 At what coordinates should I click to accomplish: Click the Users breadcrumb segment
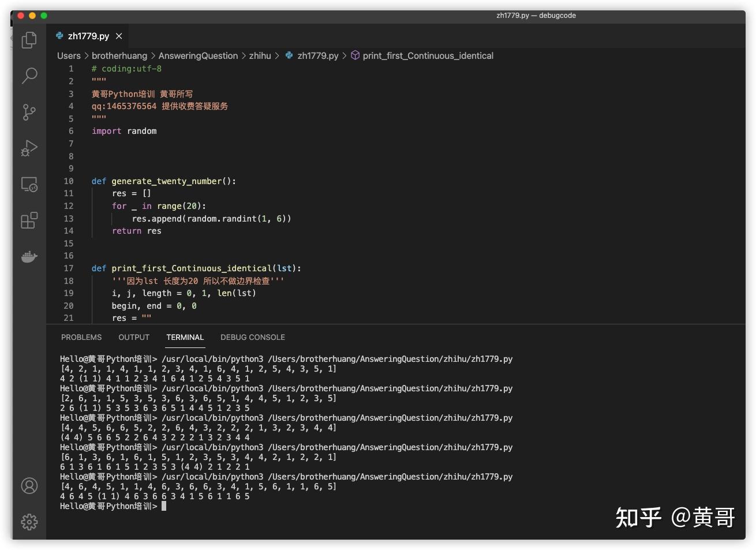tap(69, 55)
